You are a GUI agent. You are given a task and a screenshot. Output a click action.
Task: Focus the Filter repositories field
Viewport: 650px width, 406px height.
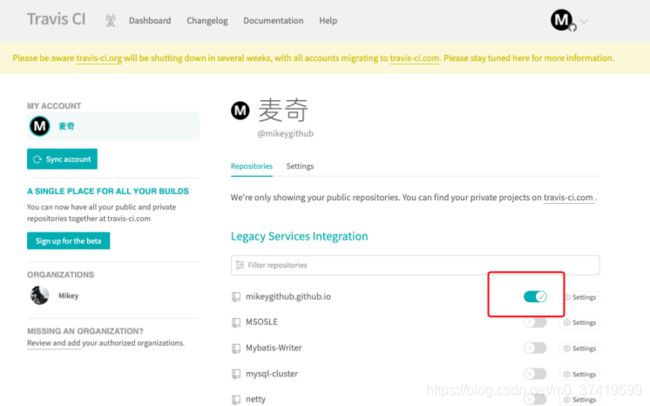pyautogui.click(x=415, y=265)
